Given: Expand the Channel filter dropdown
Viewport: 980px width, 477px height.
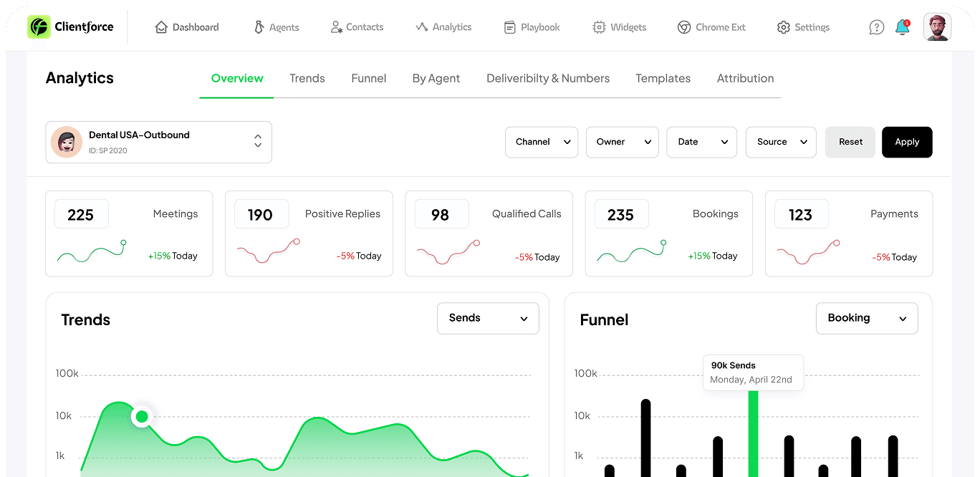Looking at the screenshot, I should (542, 142).
